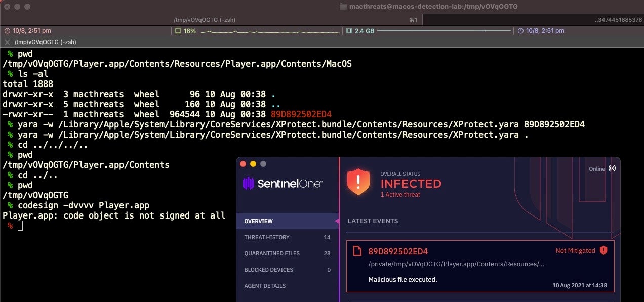The image size is (644, 302).
Task: Click the Not Mitigated warning shield icon
Action: click(603, 250)
